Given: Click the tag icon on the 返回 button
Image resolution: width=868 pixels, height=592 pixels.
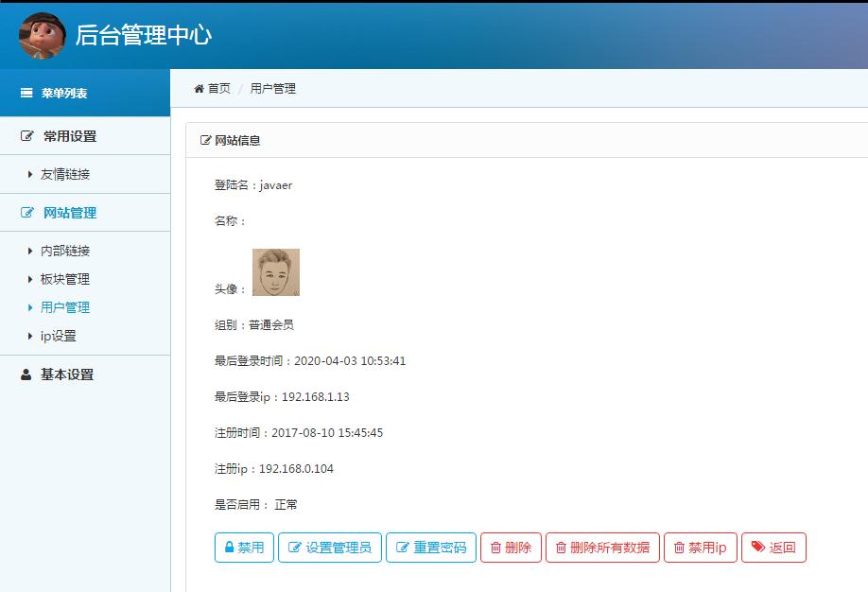Looking at the screenshot, I should point(757,547).
